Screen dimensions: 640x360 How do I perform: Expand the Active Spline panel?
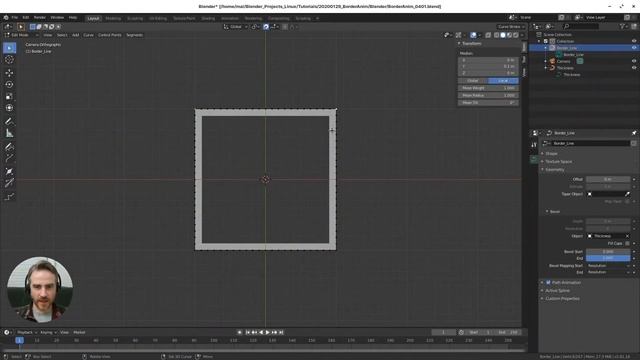coord(558,291)
